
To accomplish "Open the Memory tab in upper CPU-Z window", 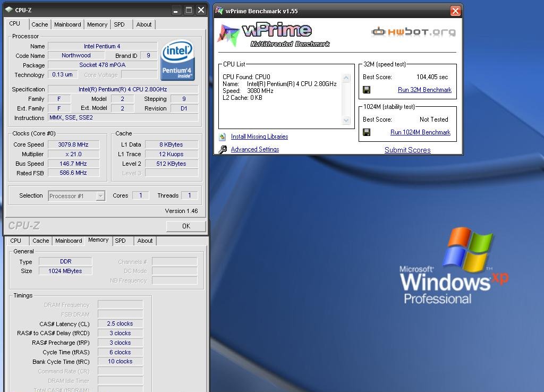I will 97,24.
